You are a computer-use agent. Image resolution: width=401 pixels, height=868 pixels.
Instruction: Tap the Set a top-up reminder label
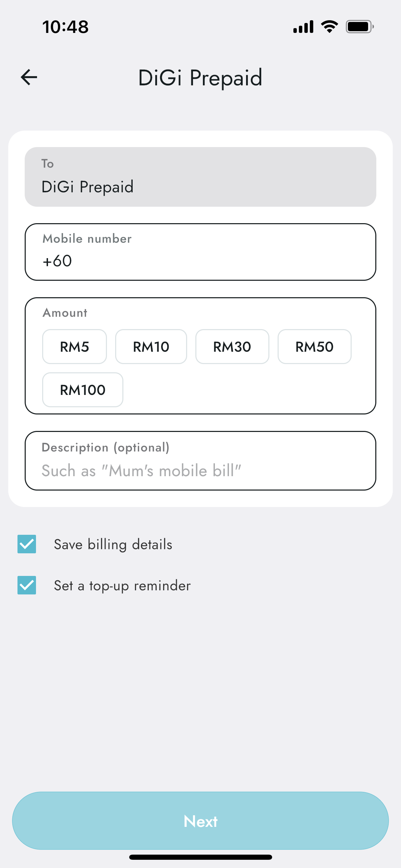pyautogui.click(x=122, y=586)
